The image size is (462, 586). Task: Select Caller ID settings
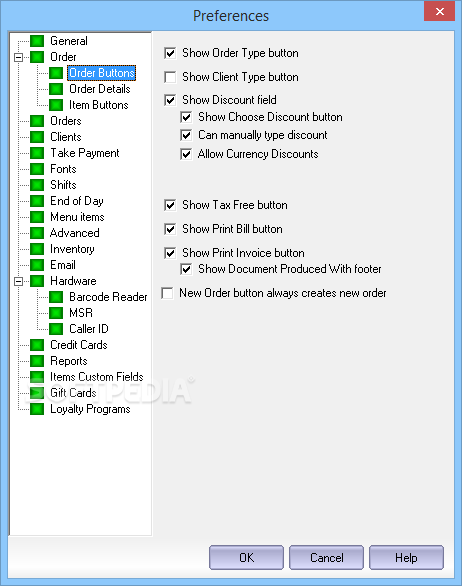(x=89, y=329)
